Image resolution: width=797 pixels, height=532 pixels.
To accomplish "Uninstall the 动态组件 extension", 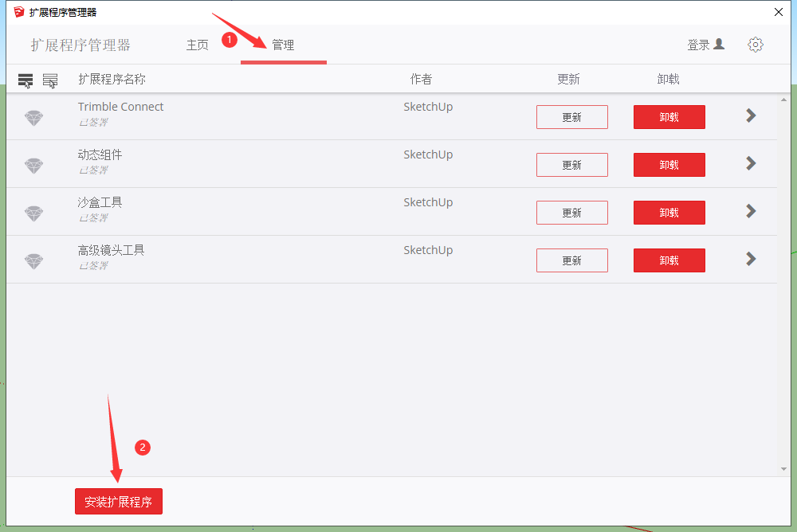I will click(669, 165).
